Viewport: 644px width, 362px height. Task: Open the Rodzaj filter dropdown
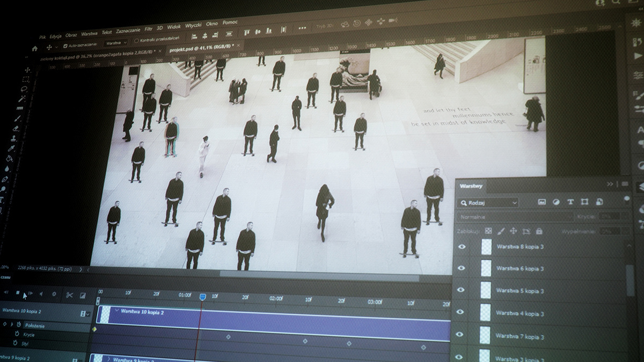tap(488, 203)
